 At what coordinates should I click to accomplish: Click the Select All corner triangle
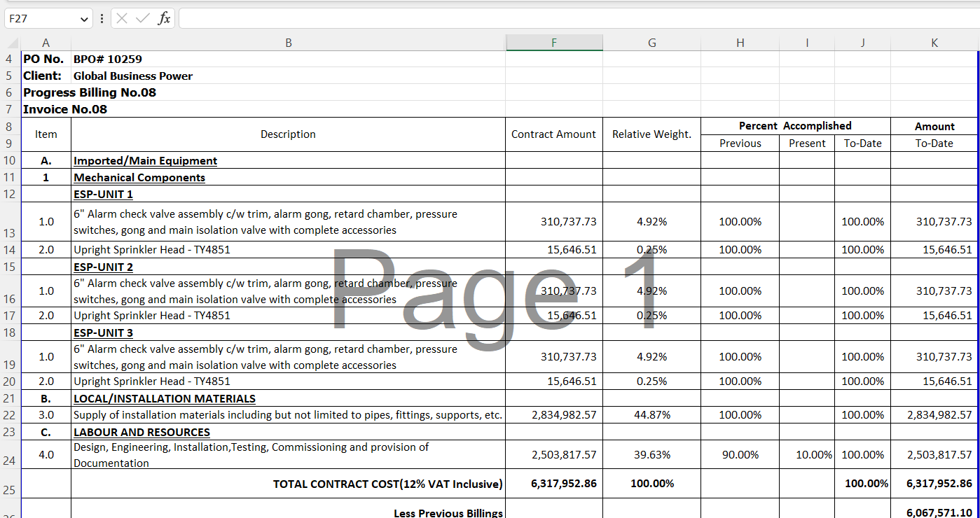(x=13, y=43)
